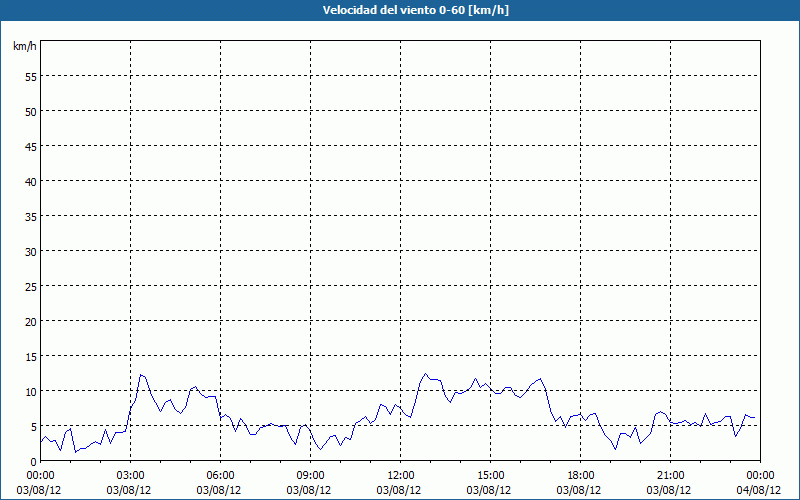Select the '03/08/12' date under '21:00'
The image size is (800, 500).
tap(669, 490)
